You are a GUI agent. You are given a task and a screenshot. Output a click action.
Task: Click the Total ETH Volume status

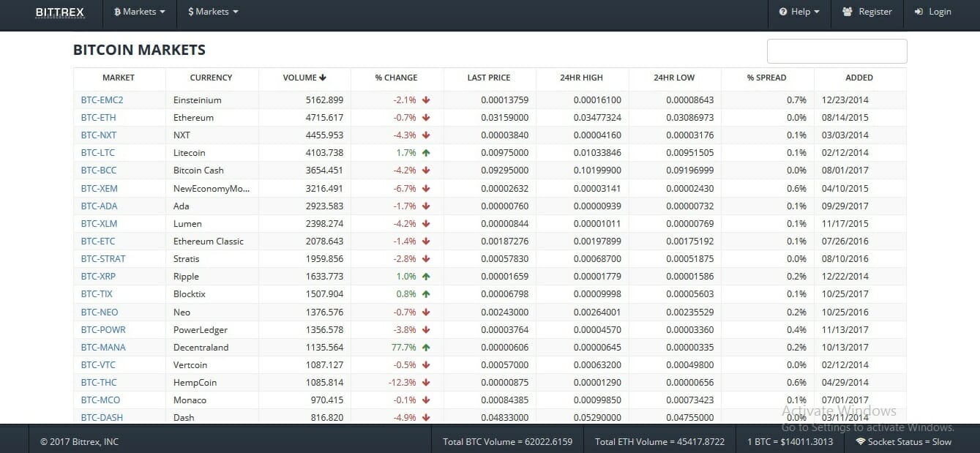(x=660, y=442)
